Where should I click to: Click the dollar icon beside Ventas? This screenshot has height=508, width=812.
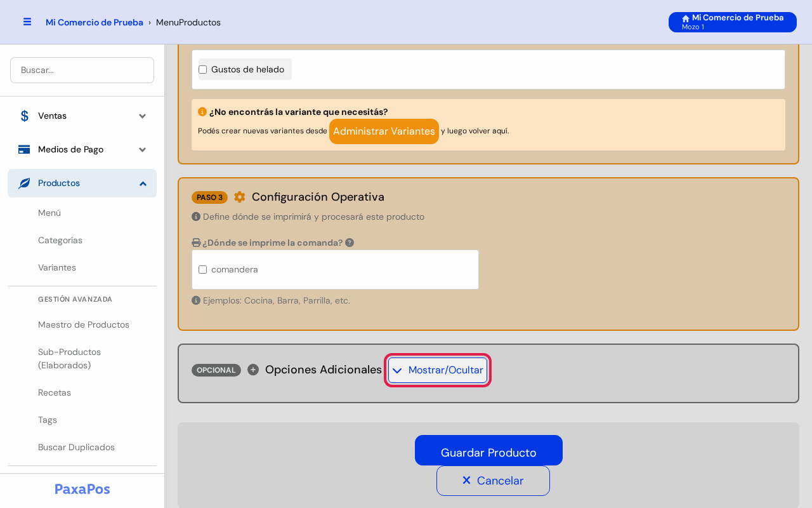pos(24,116)
